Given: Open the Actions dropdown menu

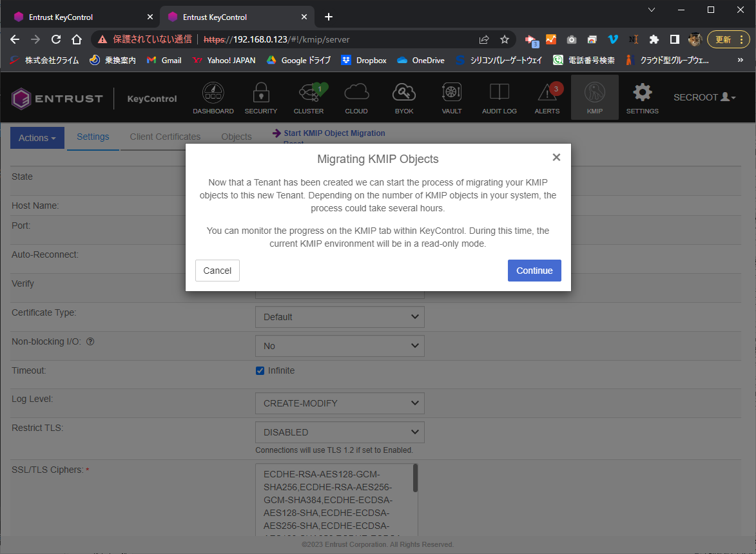Looking at the screenshot, I should click(x=37, y=138).
